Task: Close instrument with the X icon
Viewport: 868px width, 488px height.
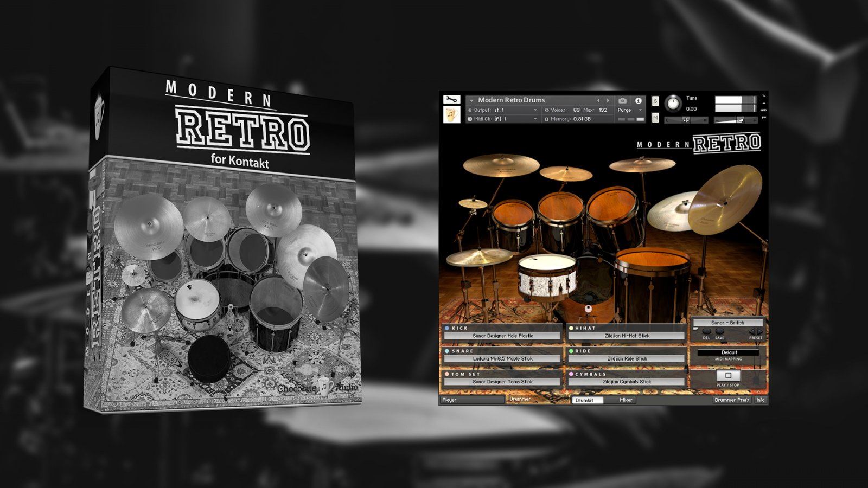Action: (764, 97)
